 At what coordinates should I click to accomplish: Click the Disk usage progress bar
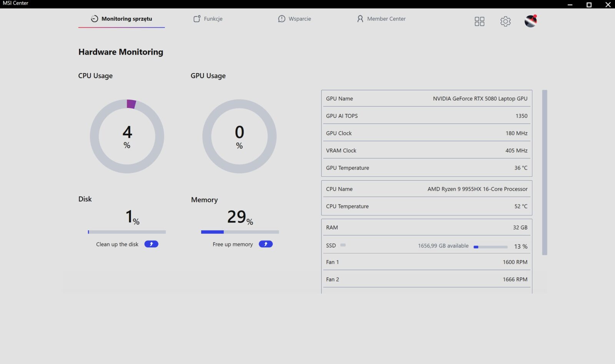pyautogui.click(x=127, y=232)
